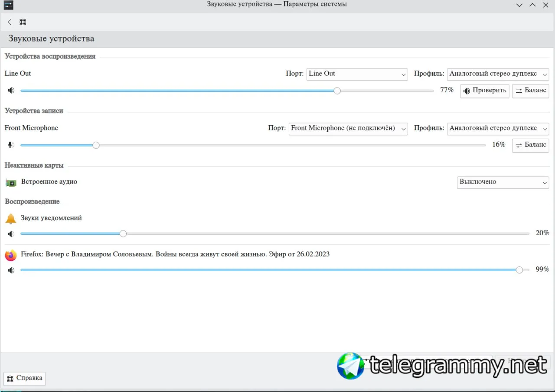The height and width of the screenshot is (392, 555).
Task: Click the Устройства записи section heading
Action: (34, 111)
